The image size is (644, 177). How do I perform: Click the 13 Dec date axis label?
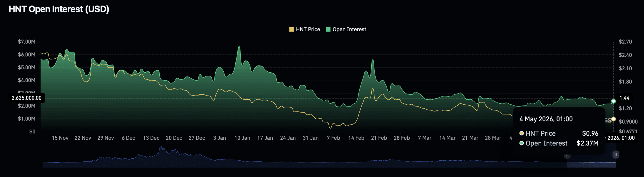point(151,138)
